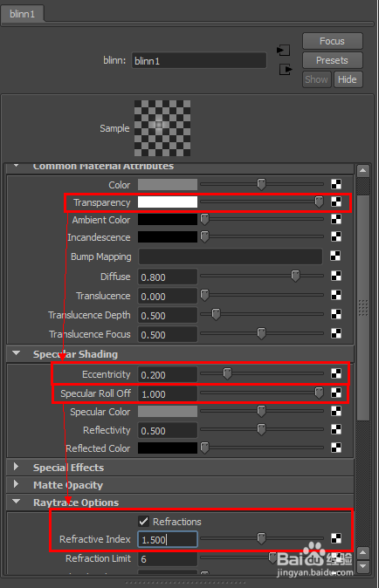Collapse the Specular Shading section
This screenshot has width=379, height=588.
click(16, 353)
